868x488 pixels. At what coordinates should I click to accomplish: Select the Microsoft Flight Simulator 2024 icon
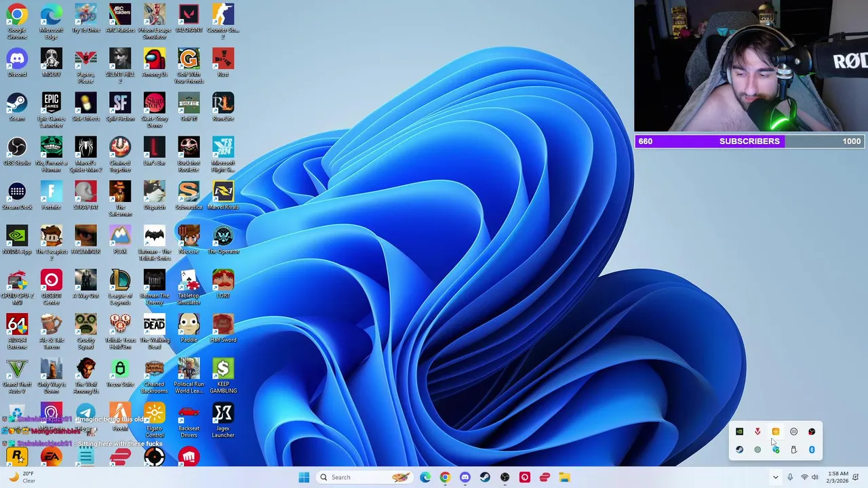pyautogui.click(x=223, y=155)
